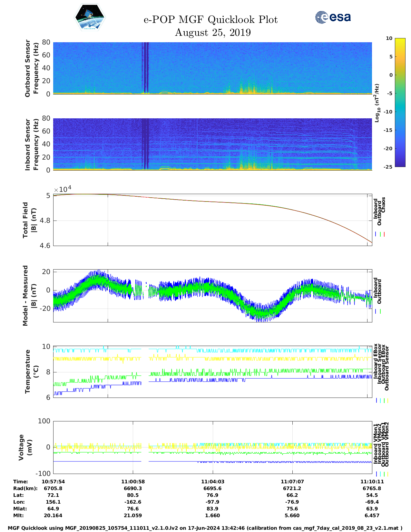Click the 10:57:54 start time label
411x532 pixels.
point(53,481)
